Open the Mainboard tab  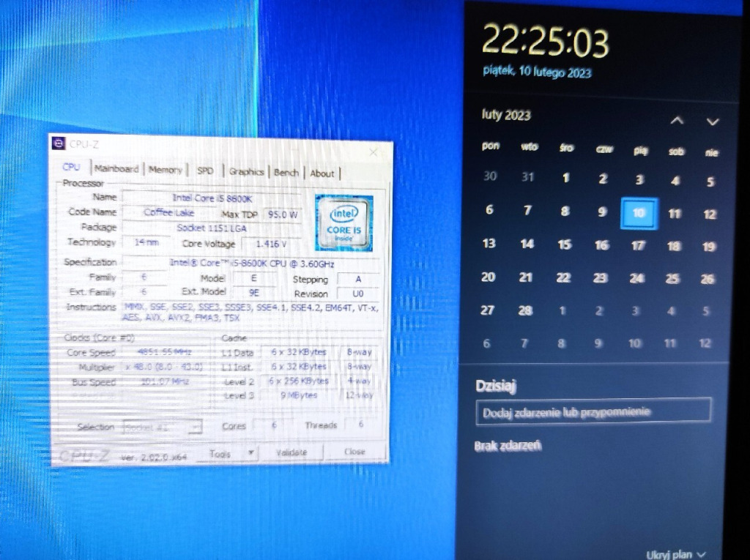116,168
